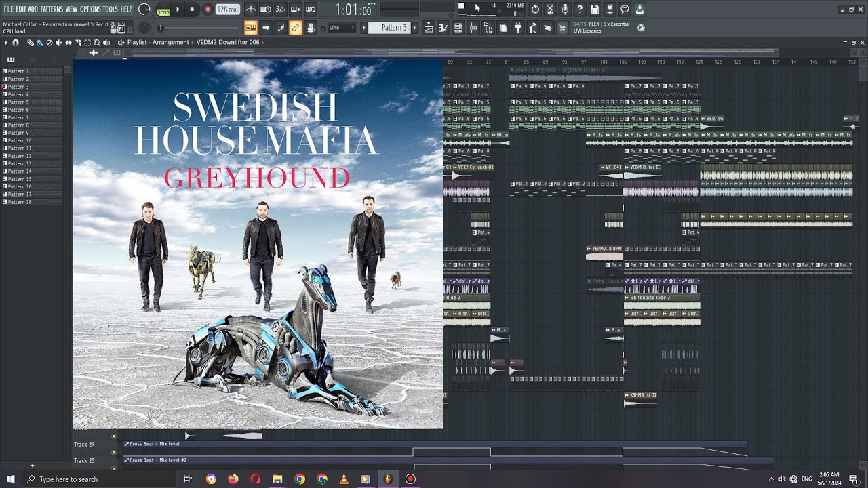
Task: Toggle the 3-2-1 countdown before recording
Action: click(281, 9)
